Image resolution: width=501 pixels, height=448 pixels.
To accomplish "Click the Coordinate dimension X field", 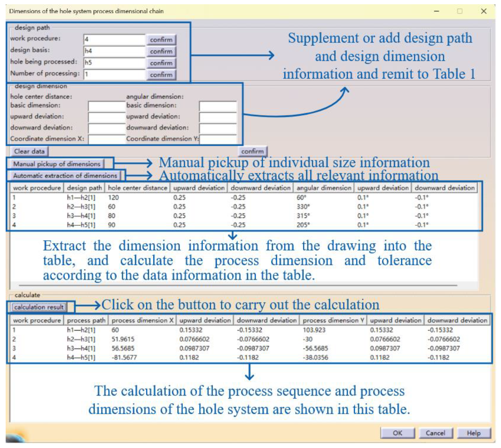I will pos(107,139).
